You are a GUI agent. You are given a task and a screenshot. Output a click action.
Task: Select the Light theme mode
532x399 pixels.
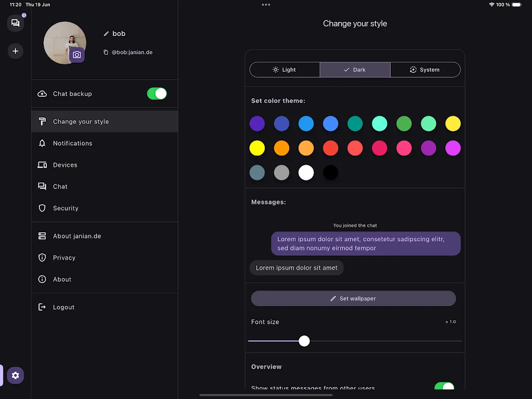click(x=285, y=69)
